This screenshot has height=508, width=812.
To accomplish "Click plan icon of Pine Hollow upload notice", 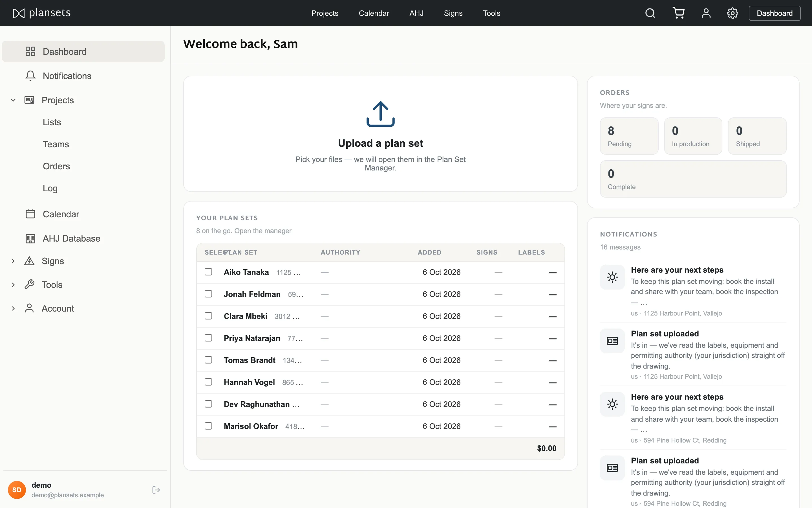I will point(612,468).
